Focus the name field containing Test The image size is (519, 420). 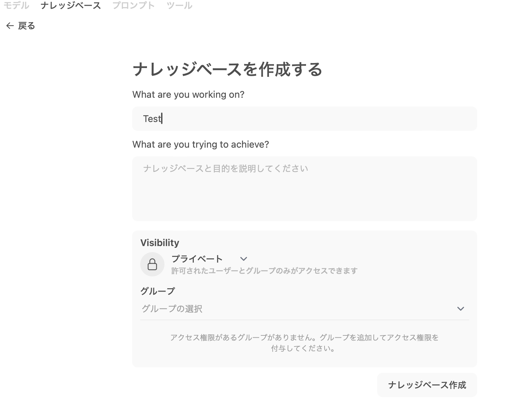click(304, 119)
